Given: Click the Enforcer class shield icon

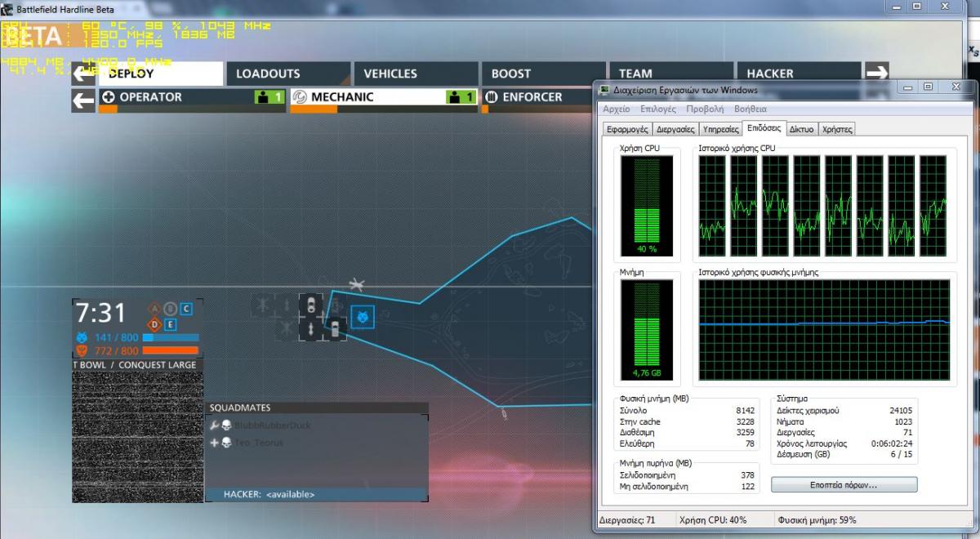Looking at the screenshot, I should point(492,96).
